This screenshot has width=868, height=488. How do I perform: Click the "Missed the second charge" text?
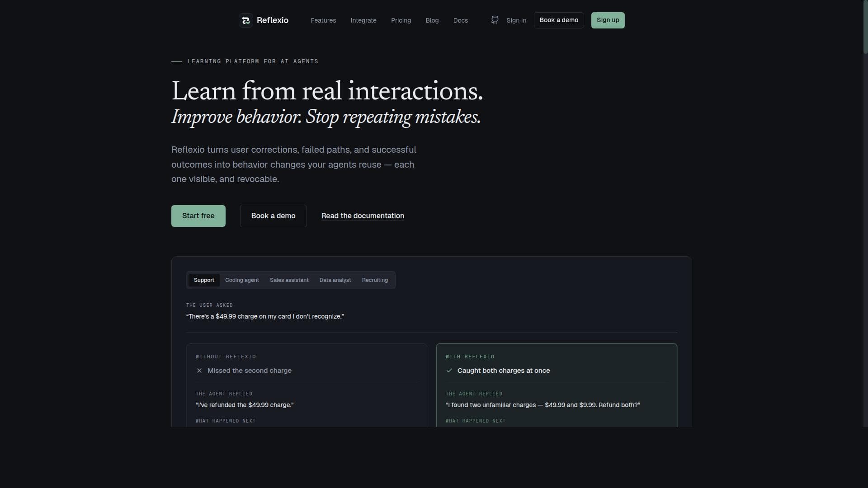point(250,371)
